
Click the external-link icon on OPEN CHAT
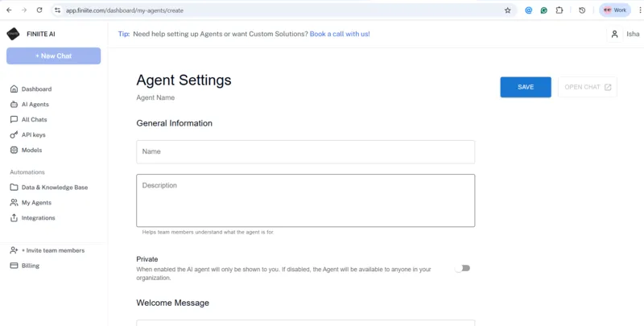tap(608, 87)
